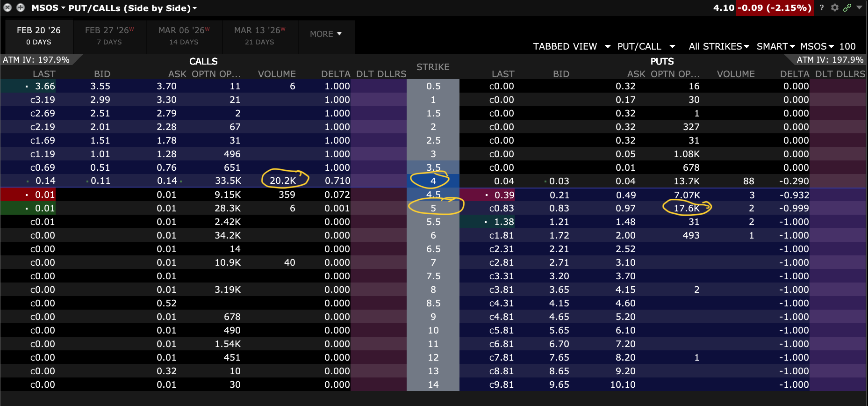
Task: Open the MORE expirations menu
Action: [x=326, y=34]
